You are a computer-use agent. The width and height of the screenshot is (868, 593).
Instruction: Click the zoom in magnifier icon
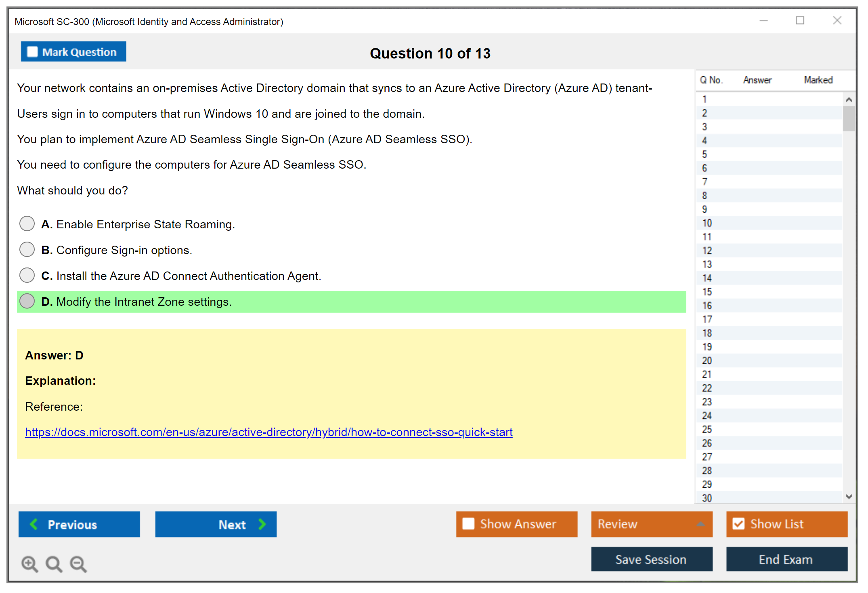point(29,564)
